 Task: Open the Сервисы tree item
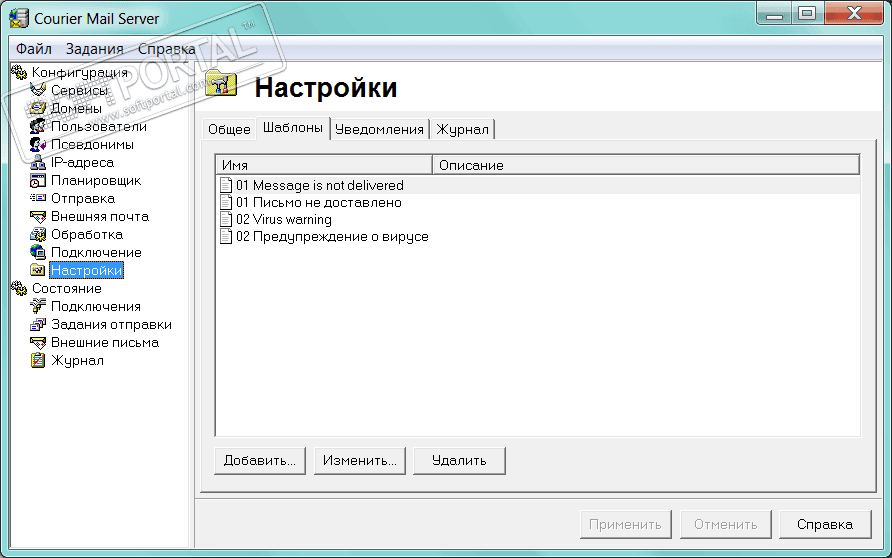79,90
